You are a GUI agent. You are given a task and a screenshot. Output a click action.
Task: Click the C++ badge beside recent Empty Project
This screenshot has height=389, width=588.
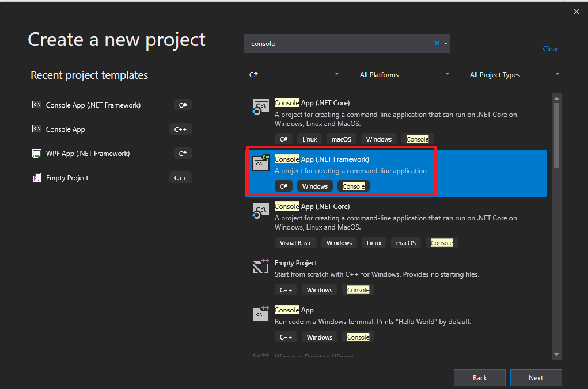180,178
